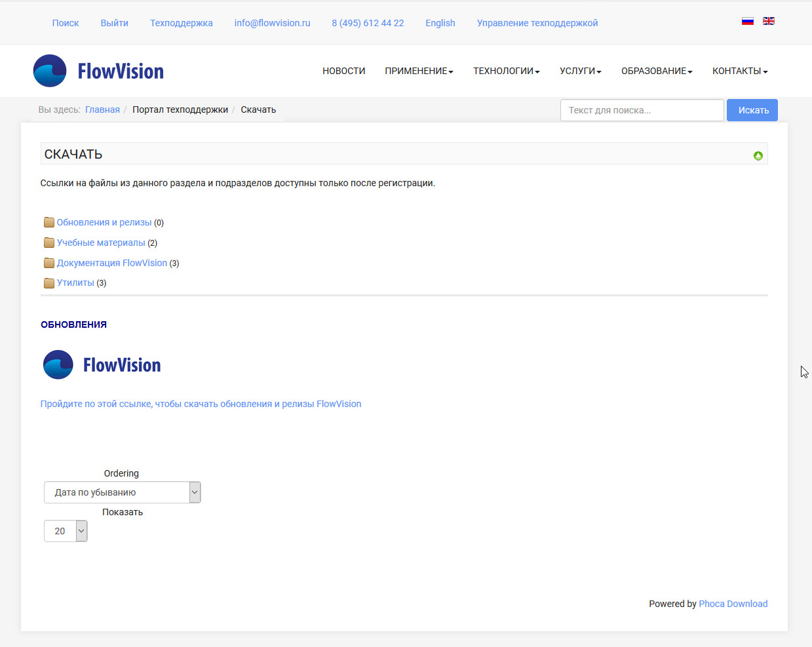Open the Документация FlowVision category
The width and height of the screenshot is (812, 647).
coord(112,263)
